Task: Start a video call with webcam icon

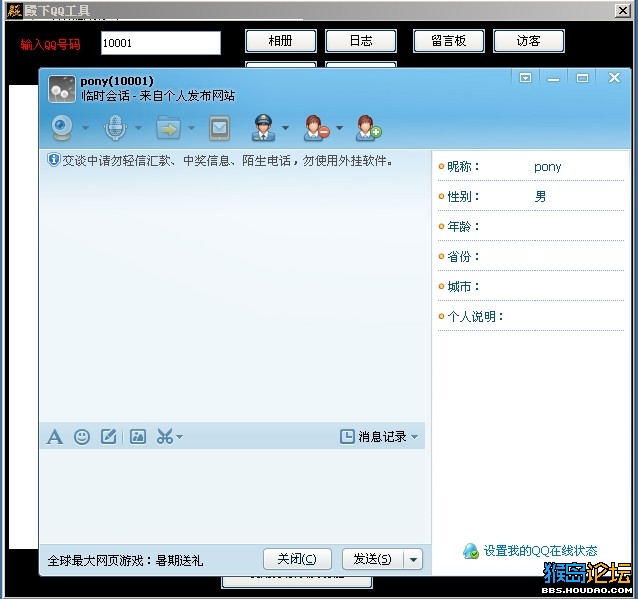Action: point(62,127)
